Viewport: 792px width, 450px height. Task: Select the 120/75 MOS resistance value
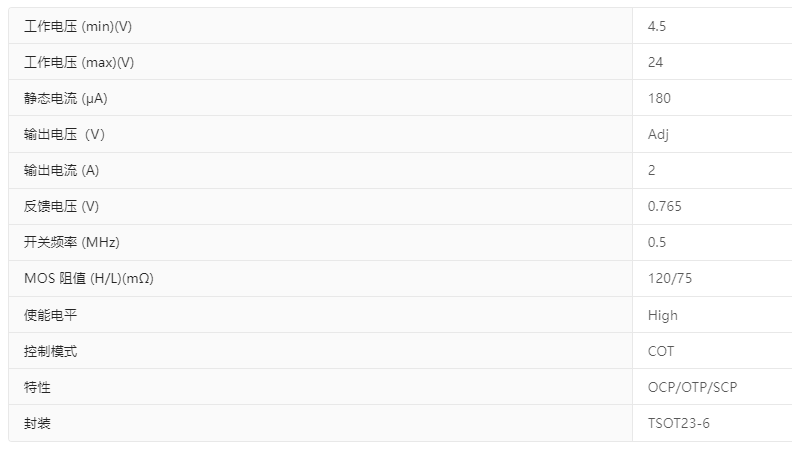click(670, 278)
